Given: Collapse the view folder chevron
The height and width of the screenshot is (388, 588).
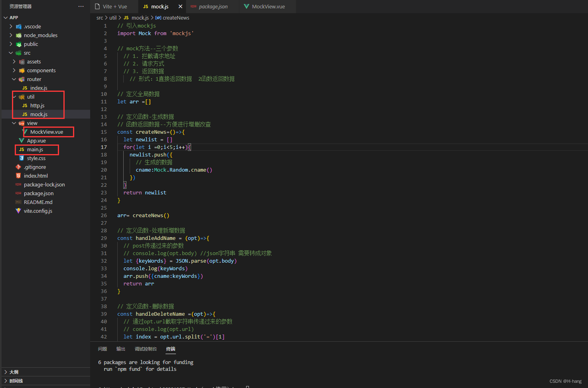Looking at the screenshot, I should point(14,123).
